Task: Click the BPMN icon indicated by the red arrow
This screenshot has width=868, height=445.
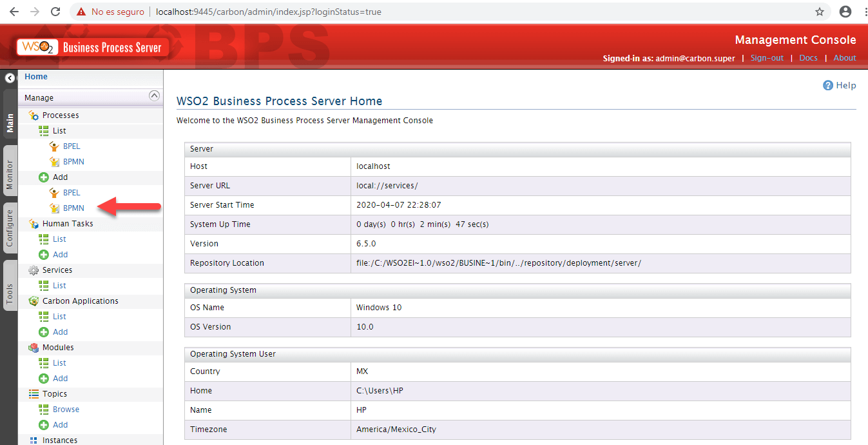Action: [x=55, y=208]
